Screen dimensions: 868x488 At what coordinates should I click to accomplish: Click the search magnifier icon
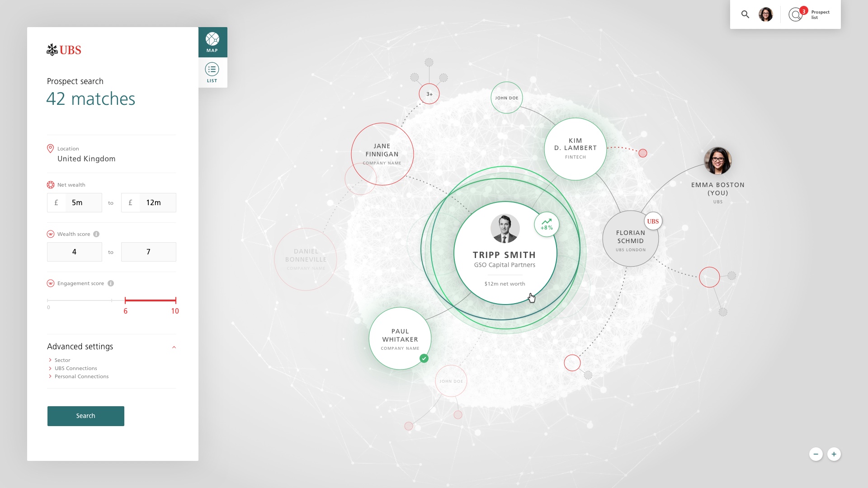point(745,14)
